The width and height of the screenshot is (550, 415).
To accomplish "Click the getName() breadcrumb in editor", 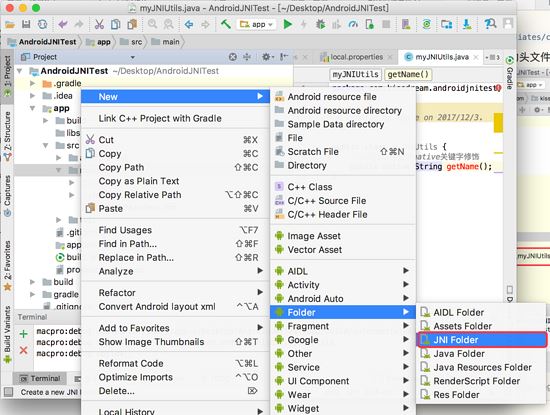I will 408,74.
